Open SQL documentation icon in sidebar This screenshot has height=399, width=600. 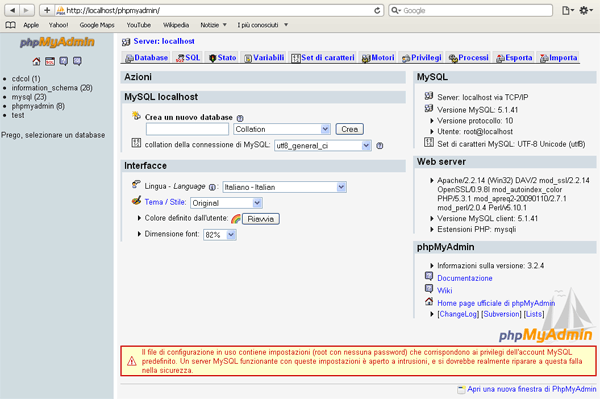click(x=77, y=61)
